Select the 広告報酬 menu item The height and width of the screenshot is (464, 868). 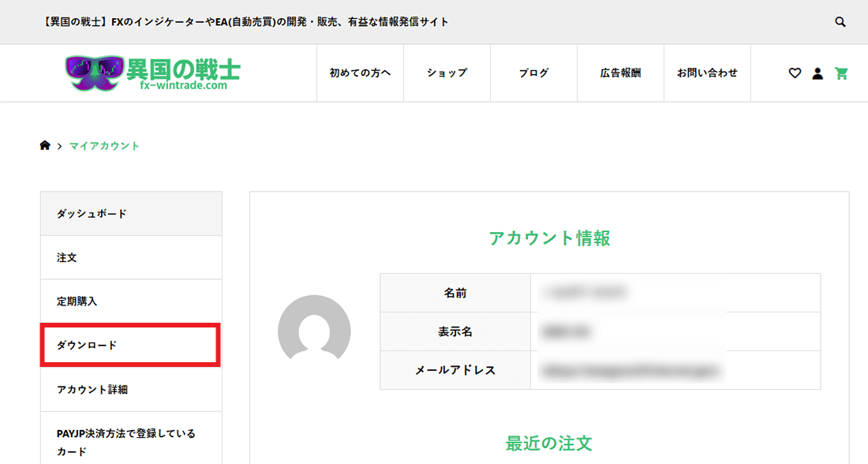pyautogui.click(x=620, y=73)
